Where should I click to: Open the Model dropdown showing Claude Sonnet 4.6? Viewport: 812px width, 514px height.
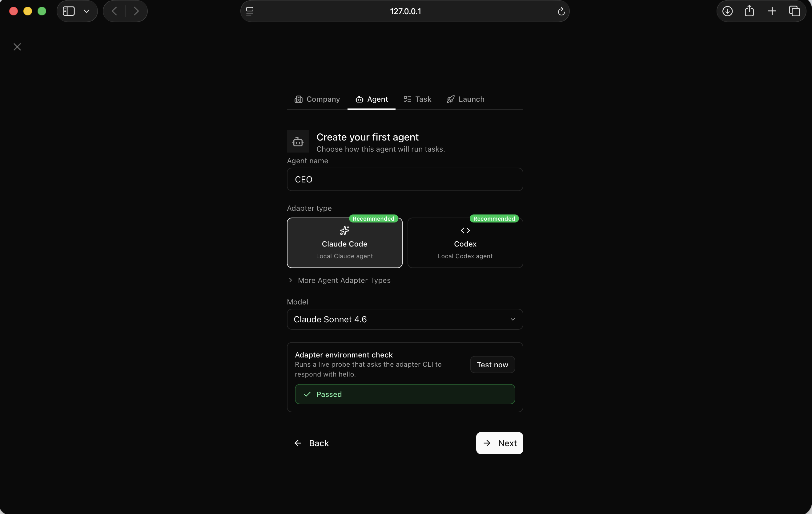tap(404, 319)
